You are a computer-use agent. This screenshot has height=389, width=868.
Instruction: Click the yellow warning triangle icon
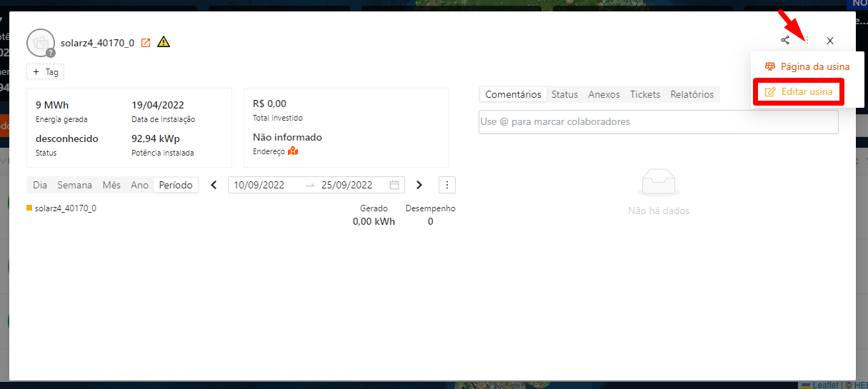(164, 42)
